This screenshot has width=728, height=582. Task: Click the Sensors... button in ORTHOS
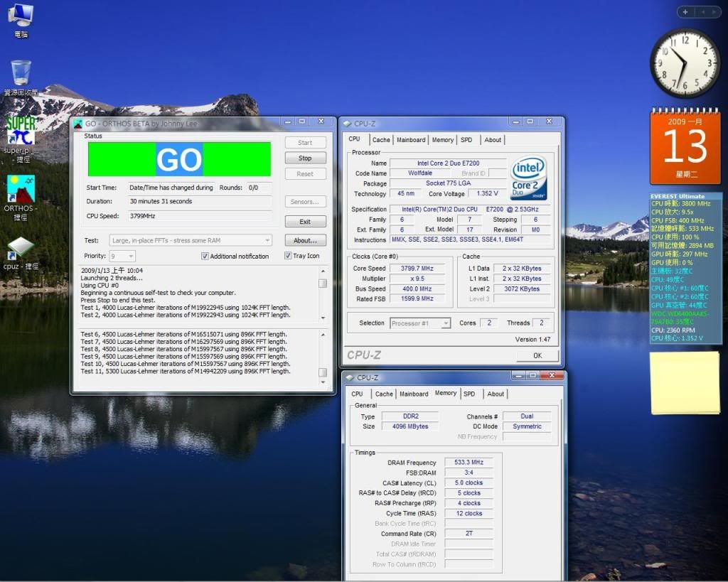(x=306, y=202)
